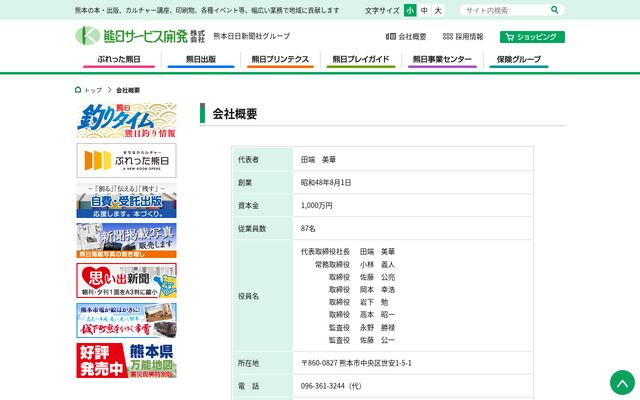Image resolution: width=640 pixels, height=400 pixels.
Task: Click the 会社概要 breadcrumb current page
Action: pos(128,90)
